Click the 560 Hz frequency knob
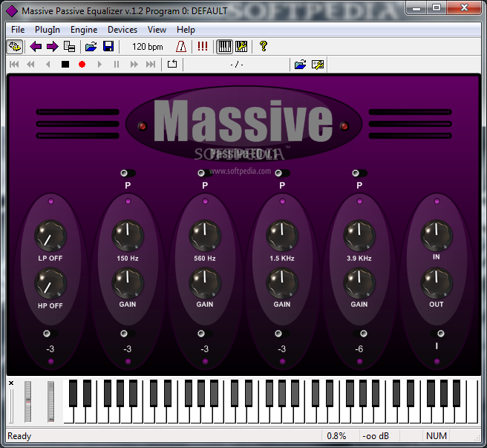487x448 pixels. 205,236
